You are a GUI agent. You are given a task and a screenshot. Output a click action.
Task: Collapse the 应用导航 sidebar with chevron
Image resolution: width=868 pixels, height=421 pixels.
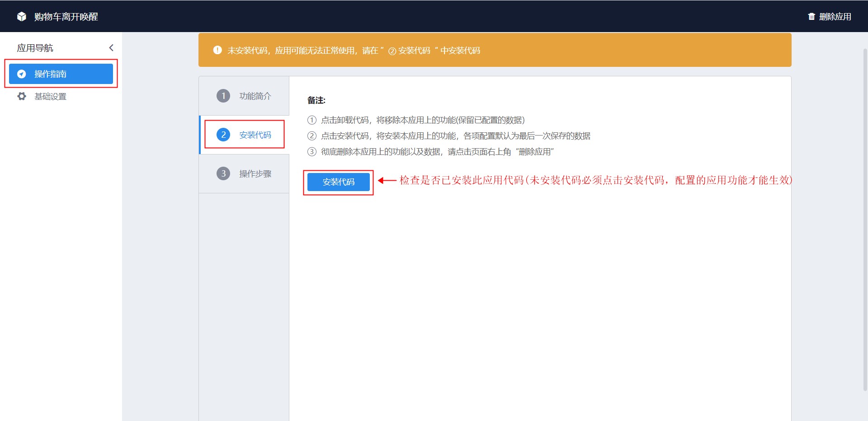pos(111,48)
